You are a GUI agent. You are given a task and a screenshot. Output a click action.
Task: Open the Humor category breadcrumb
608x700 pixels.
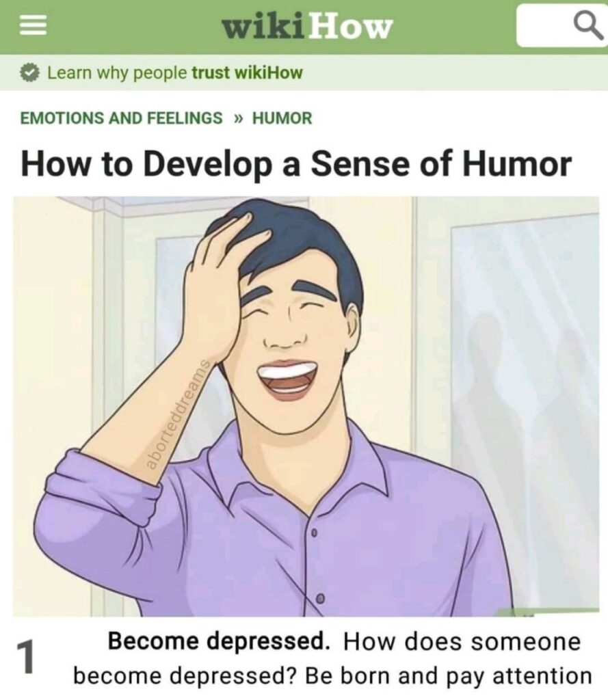pyautogui.click(x=282, y=118)
